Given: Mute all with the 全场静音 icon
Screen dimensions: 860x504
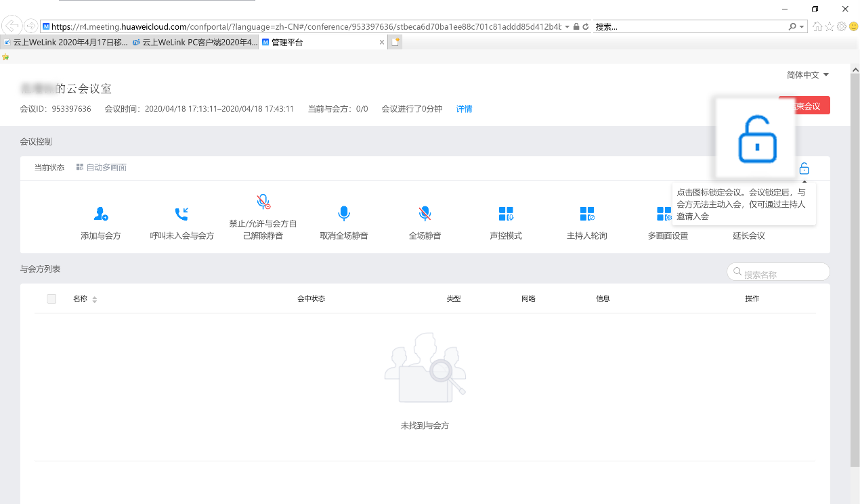Looking at the screenshot, I should (425, 214).
